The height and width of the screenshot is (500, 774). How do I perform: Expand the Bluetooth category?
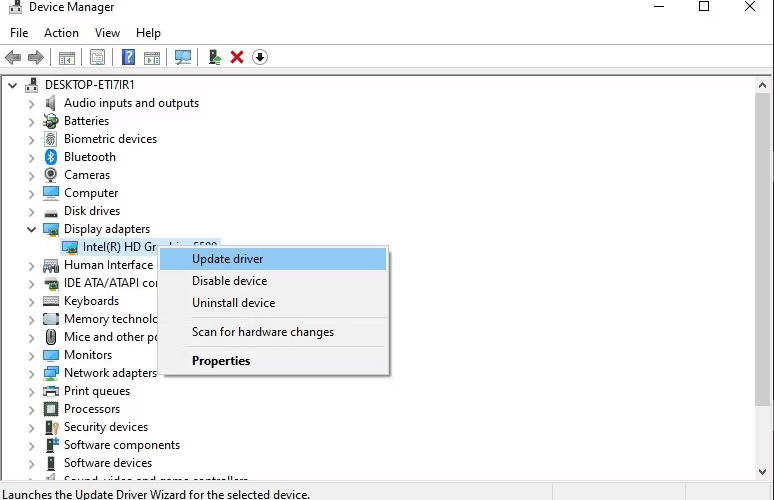pyautogui.click(x=32, y=157)
